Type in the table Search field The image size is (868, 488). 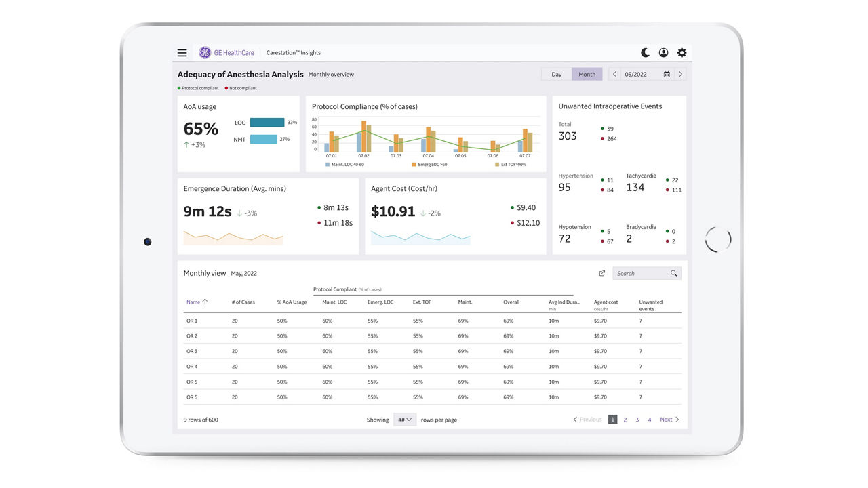[x=641, y=274]
